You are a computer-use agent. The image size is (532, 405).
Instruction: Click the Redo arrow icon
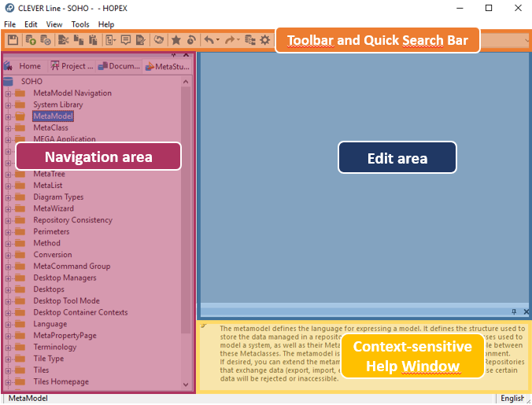click(x=230, y=39)
